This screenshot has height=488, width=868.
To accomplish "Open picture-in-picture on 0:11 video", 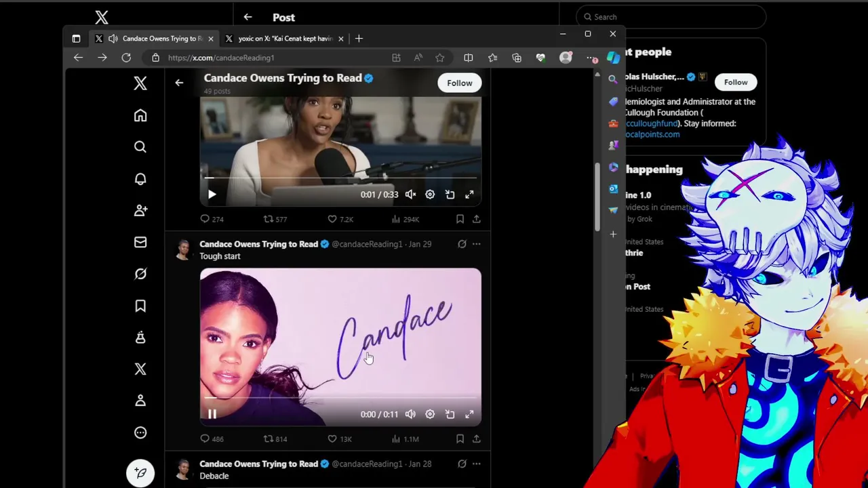I will (450, 414).
